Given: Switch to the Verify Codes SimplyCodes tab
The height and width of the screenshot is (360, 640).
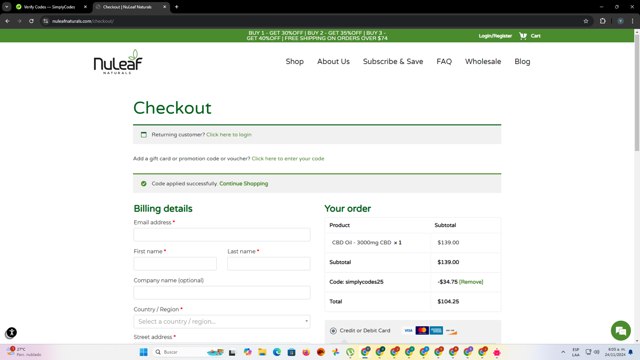Looking at the screenshot, I should pos(49,7).
